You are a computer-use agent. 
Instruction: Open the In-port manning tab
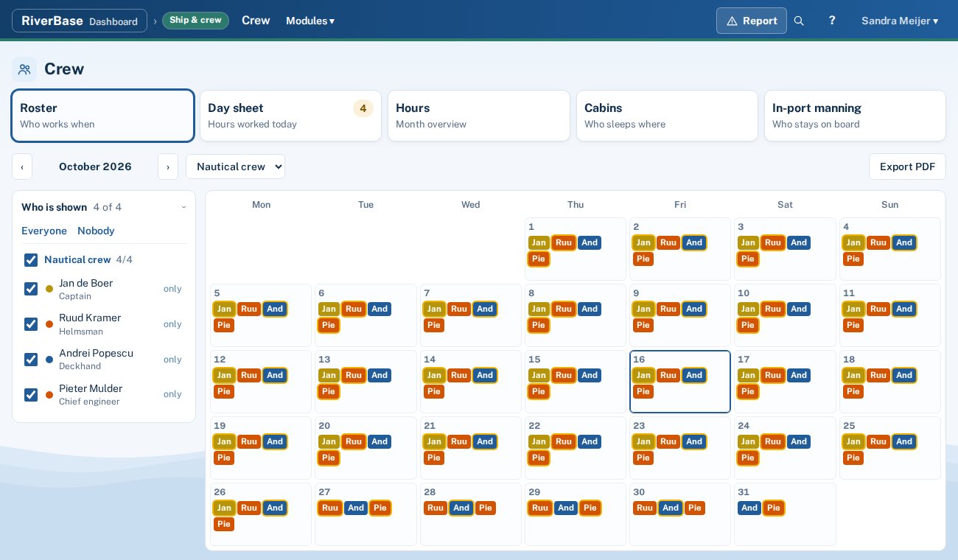pyautogui.click(x=855, y=116)
